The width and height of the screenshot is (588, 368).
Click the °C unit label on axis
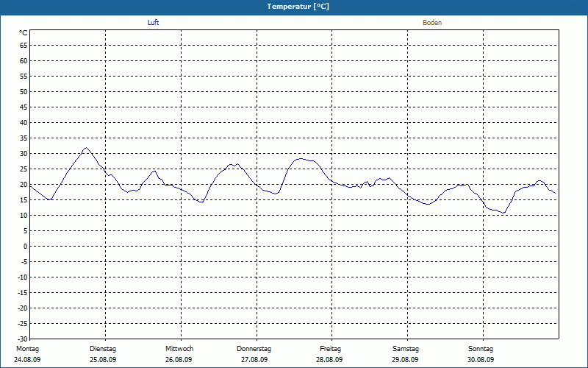click(x=24, y=33)
